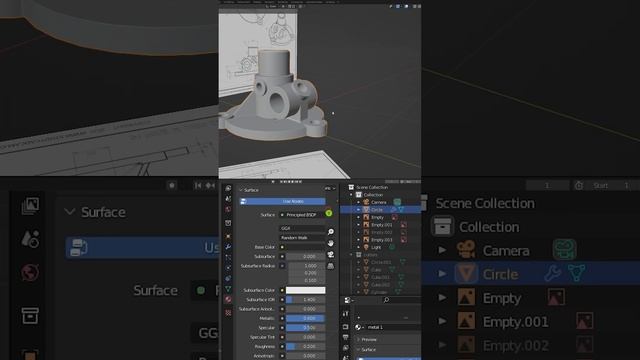Click the Specular Tint value field
The image size is (640, 360).
306,337
